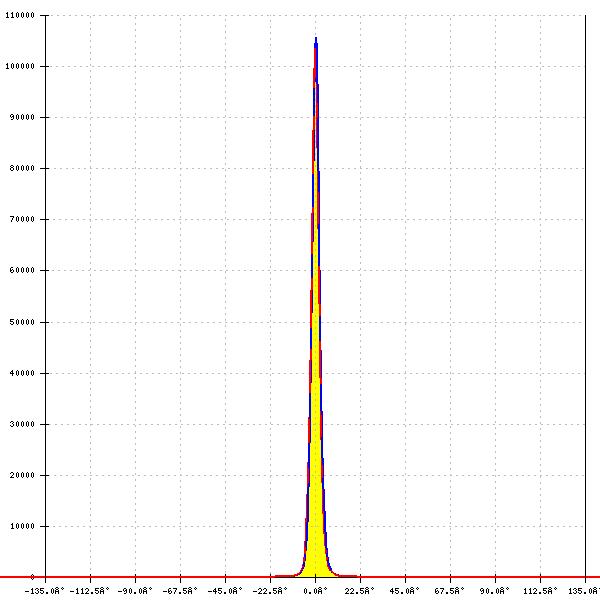Click the 100000 y-axis label
This screenshot has width=600, height=600.
[20, 66]
